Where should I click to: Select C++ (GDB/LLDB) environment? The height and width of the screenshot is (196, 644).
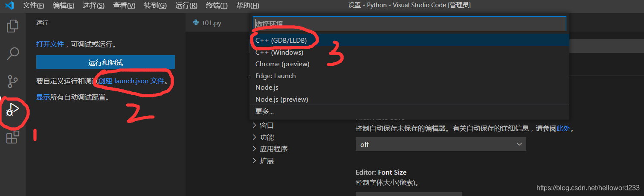pos(409,40)
